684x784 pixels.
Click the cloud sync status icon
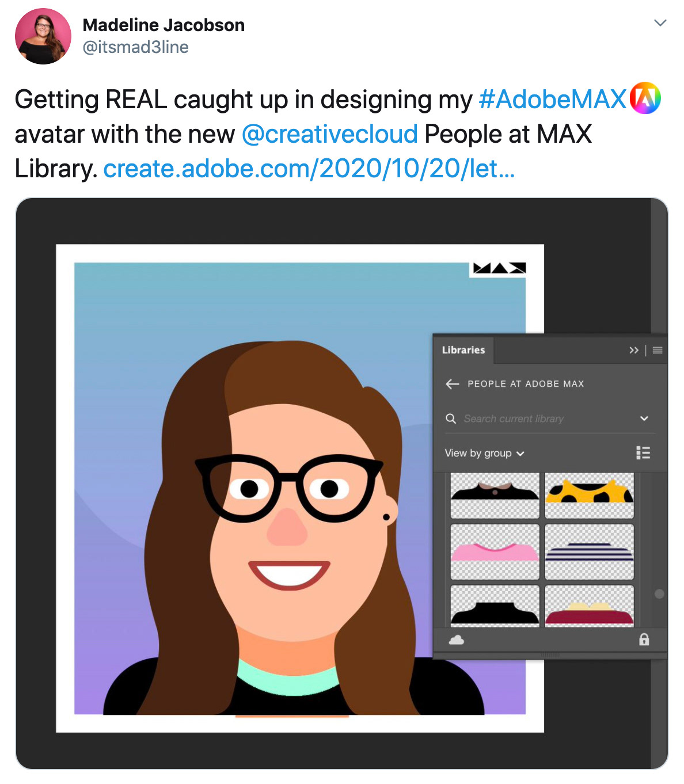tap(457, 640)
